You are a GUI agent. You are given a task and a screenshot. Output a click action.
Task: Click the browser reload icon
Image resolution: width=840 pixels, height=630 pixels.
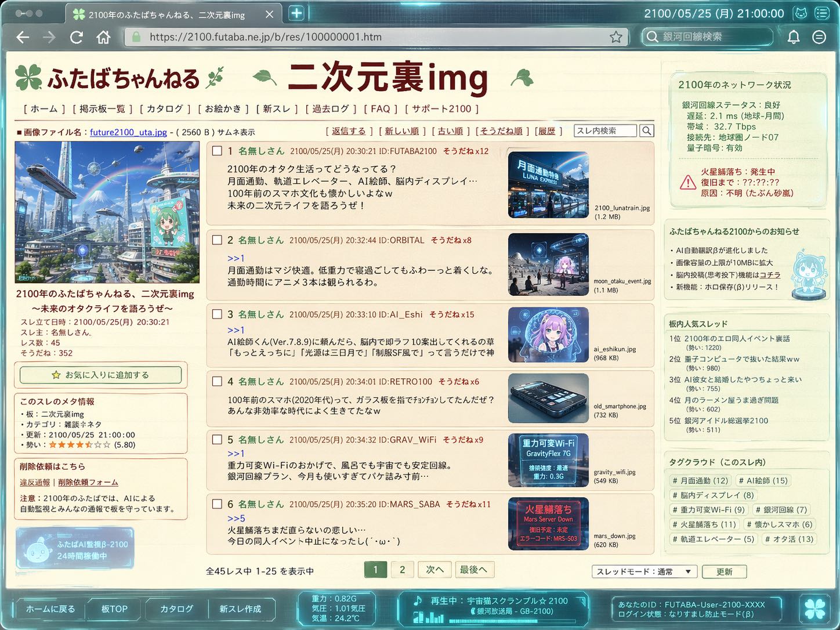point(76,37)
